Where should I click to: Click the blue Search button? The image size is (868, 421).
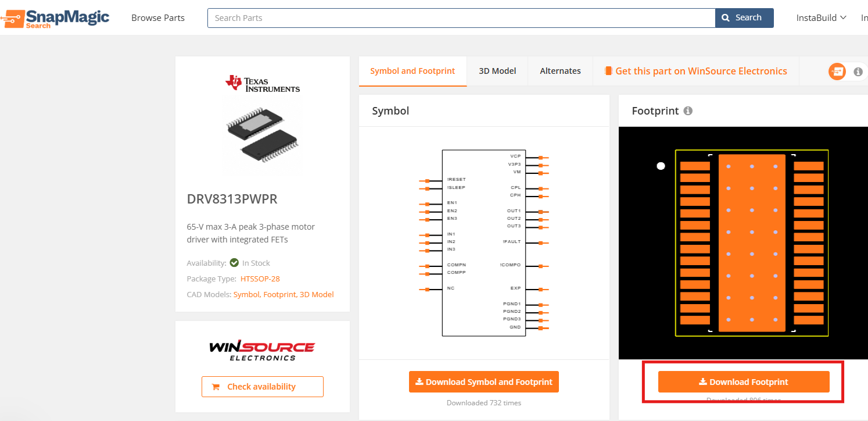click(744, 18)
